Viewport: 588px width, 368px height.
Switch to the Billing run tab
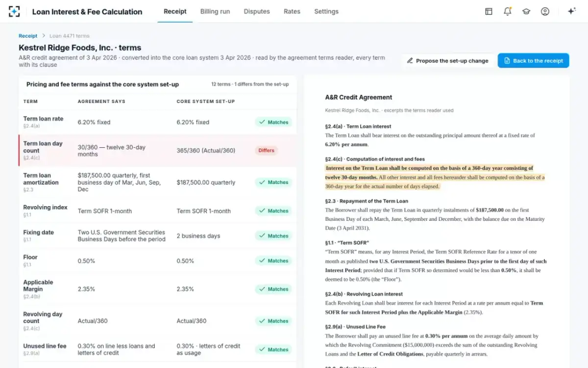[215, 11]
